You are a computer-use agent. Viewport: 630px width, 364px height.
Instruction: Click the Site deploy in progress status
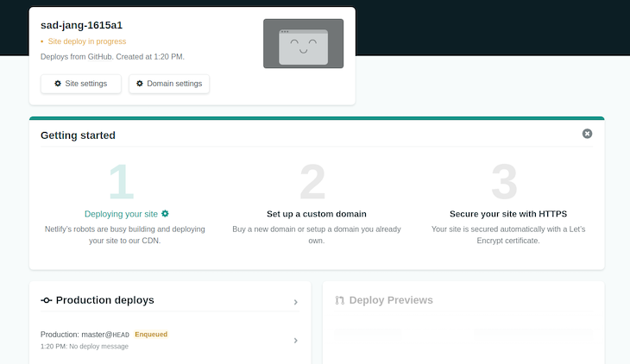click(86, 41)
